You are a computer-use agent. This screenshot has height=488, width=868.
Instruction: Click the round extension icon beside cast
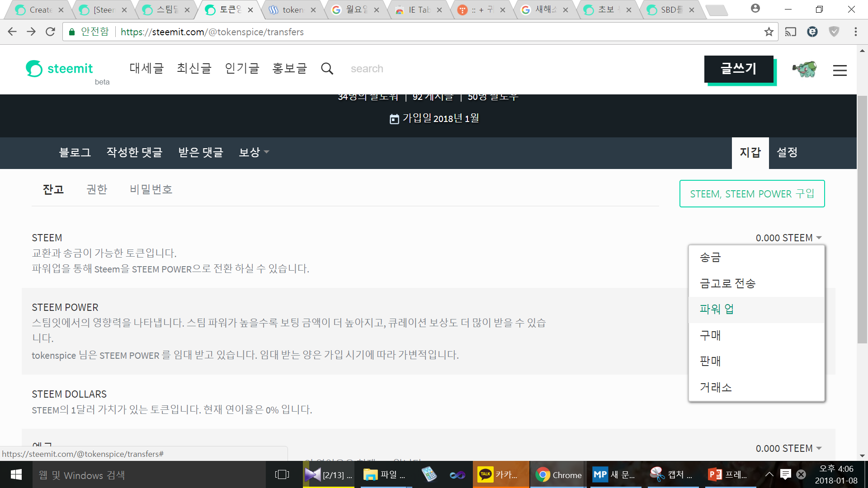tap(812, 32)
